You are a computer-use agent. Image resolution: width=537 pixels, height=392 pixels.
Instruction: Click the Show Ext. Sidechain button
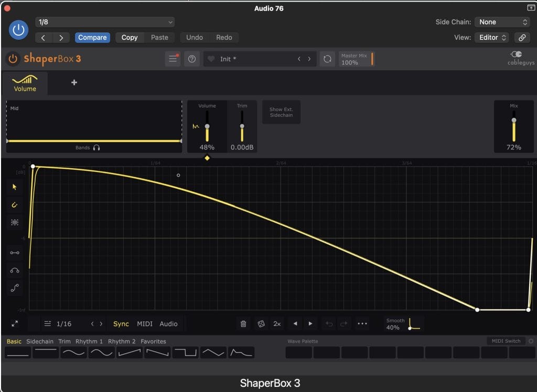(x=281, y=112)
